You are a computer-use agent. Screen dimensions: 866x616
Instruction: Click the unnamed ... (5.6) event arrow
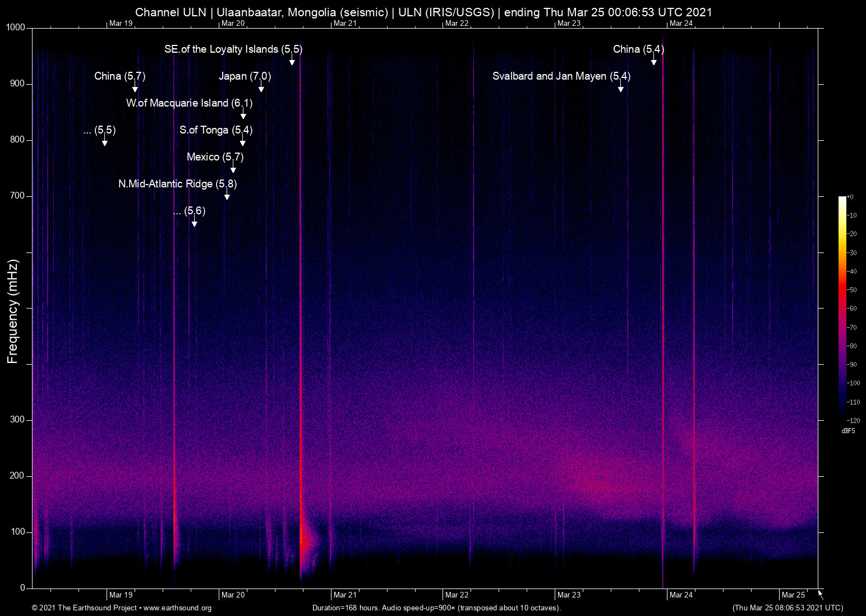(195, 222)
